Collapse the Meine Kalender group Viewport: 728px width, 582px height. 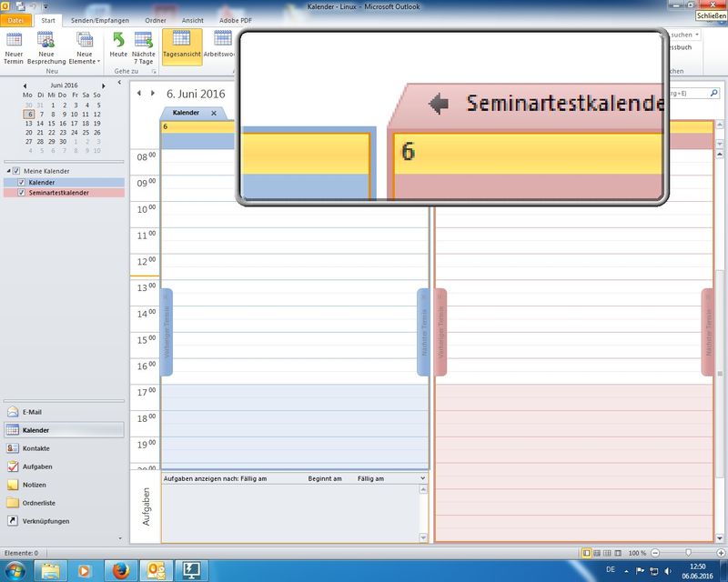click(8, 171)
